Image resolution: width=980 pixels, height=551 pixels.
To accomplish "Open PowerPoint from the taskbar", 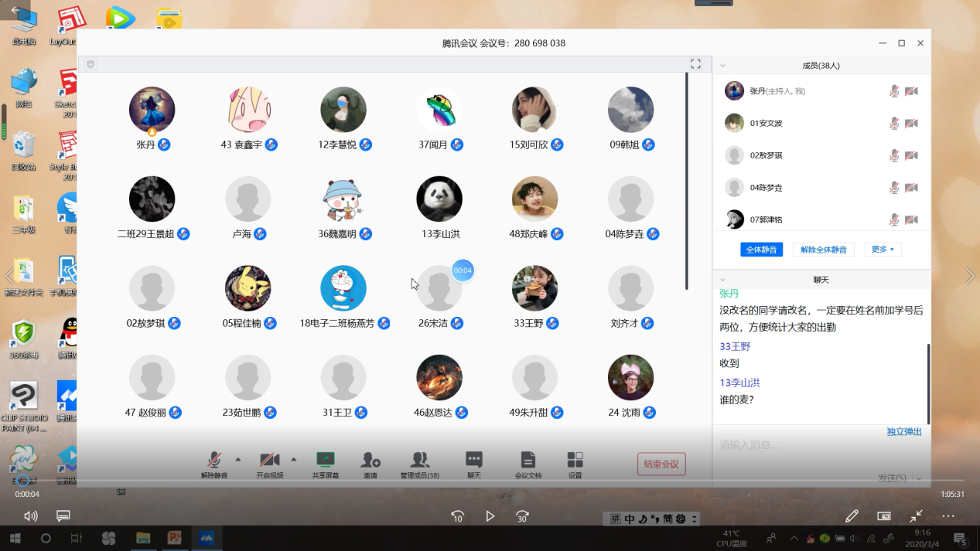I will pos(174,538).
